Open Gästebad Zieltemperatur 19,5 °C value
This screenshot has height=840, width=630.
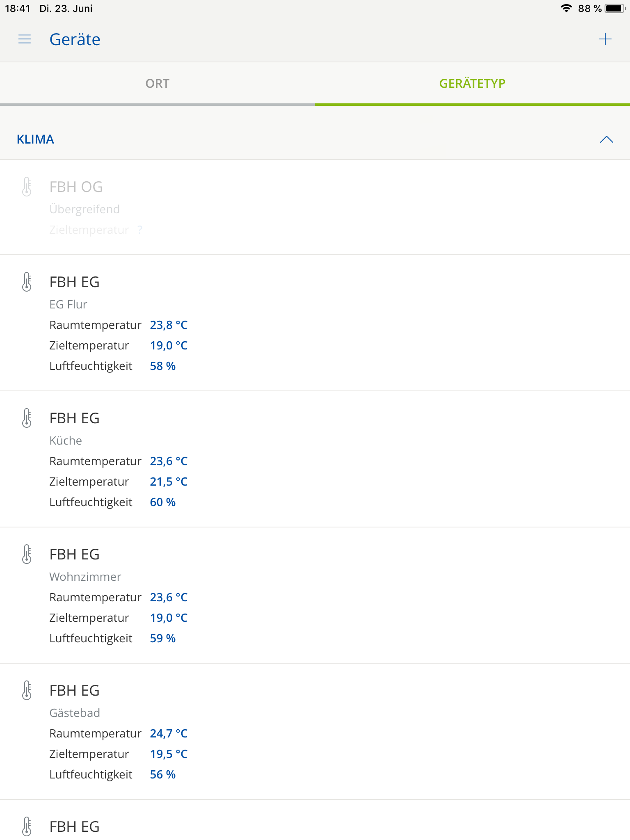tap(169, 754)
